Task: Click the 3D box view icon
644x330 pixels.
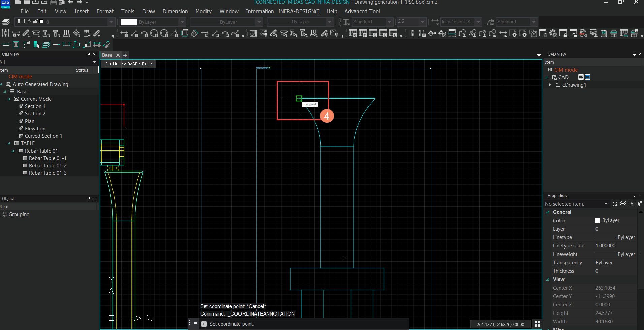Action: [185, 33]
